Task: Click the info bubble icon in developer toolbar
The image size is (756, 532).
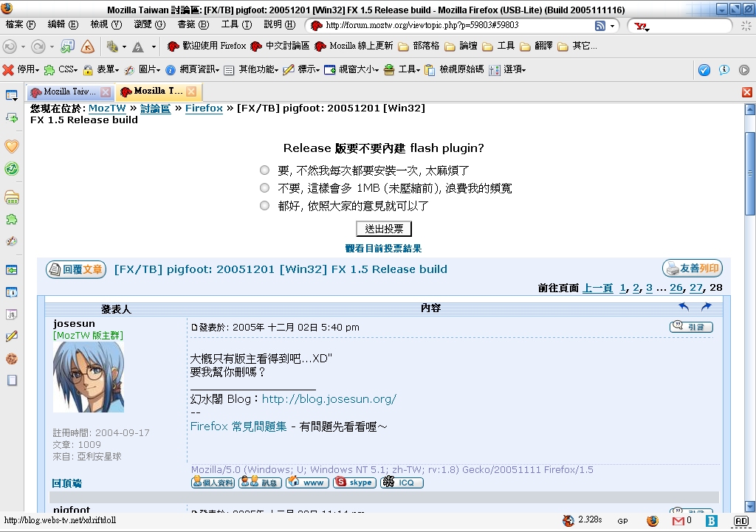Action: tap(724, 70)
